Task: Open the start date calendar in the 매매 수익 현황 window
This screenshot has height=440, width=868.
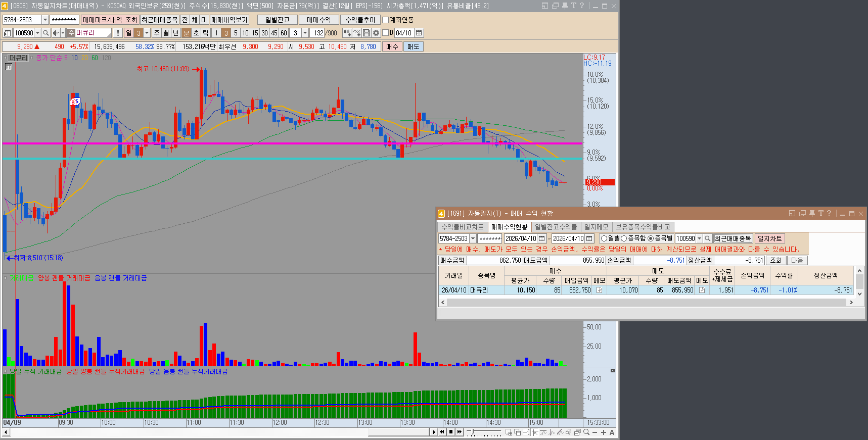Action: 541,238
